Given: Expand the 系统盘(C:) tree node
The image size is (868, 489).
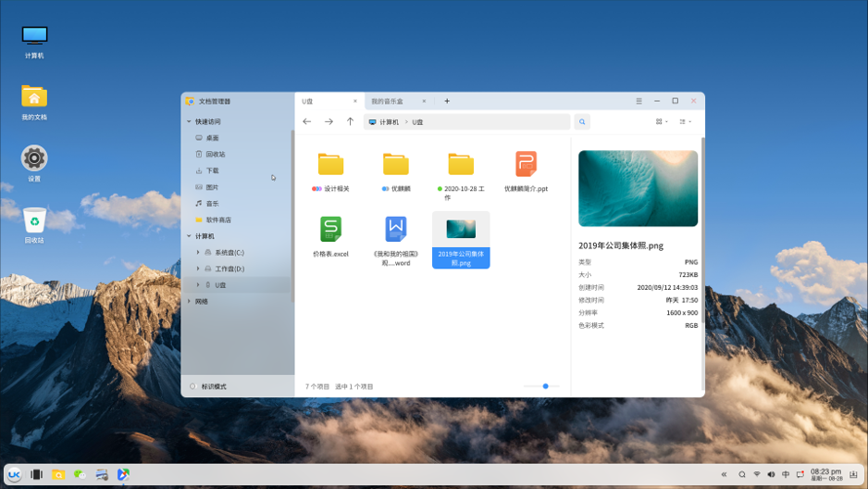Looking at the screenshot, I should point(198,252).
